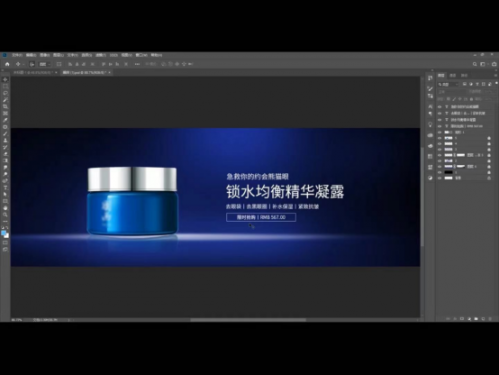
Task: Select the Move tool in the toolbox
Action: point(5,80)
